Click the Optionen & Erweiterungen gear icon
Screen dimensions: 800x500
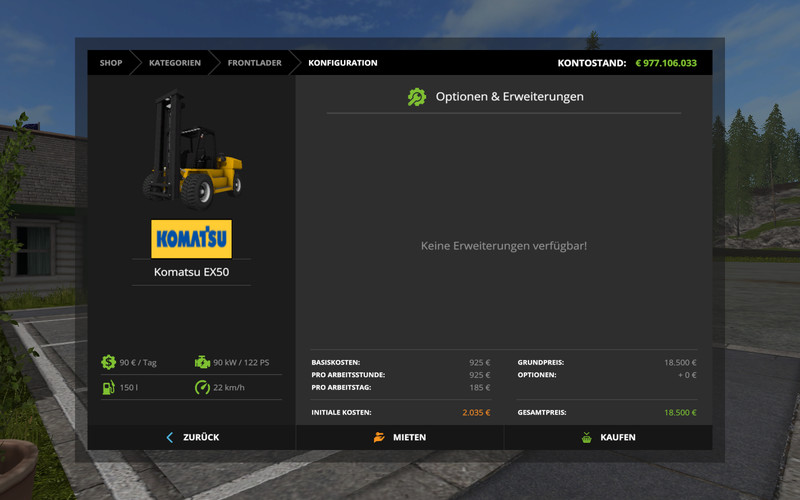click(416, 97)
